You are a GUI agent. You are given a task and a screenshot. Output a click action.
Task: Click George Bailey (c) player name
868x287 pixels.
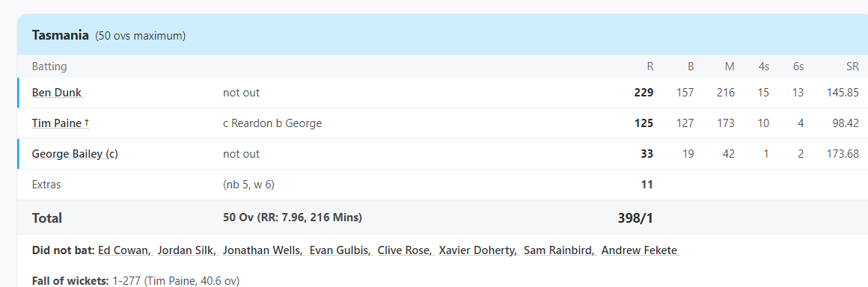(x=75, y=154)
